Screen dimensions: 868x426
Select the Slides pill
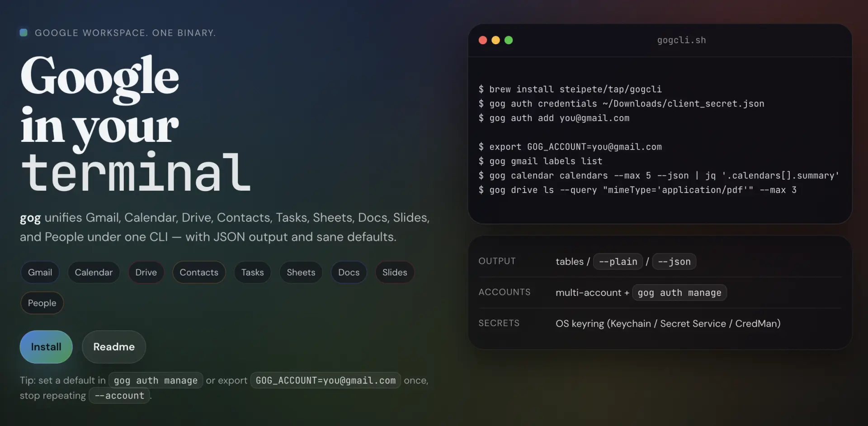coord(395,272)
